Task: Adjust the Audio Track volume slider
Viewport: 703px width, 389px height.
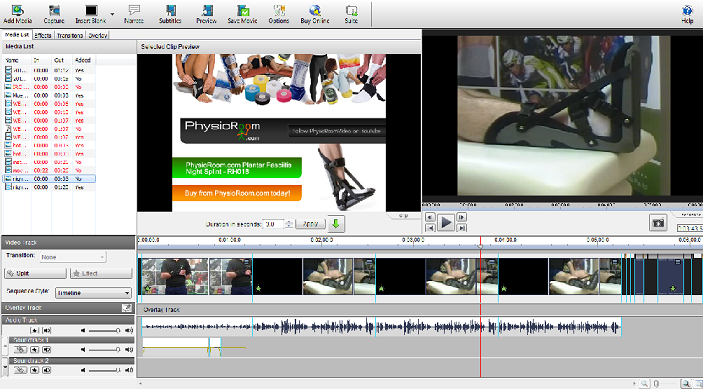Action: (104, 331)
